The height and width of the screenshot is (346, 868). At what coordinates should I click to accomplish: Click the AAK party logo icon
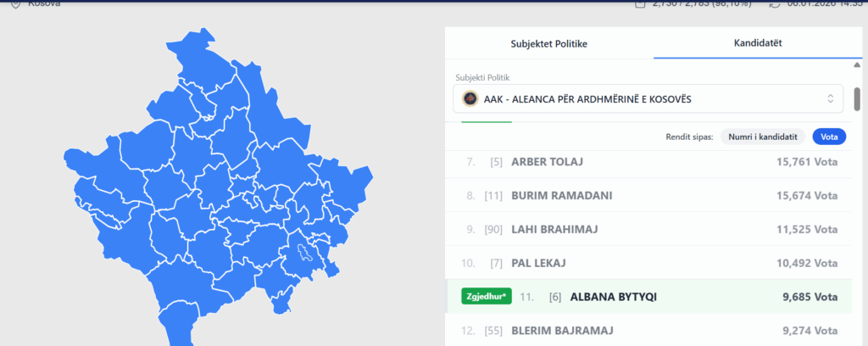click(470, 99)
